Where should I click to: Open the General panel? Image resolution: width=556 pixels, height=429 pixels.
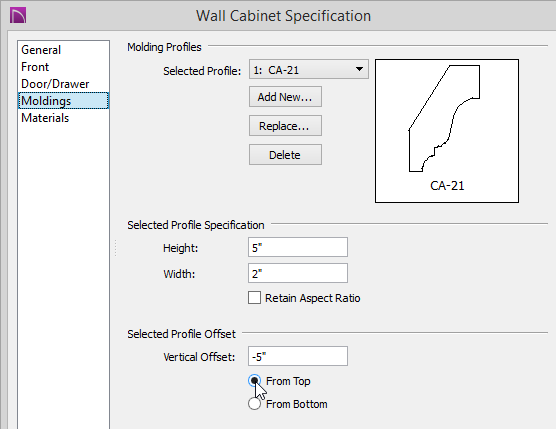click(41, 50)
